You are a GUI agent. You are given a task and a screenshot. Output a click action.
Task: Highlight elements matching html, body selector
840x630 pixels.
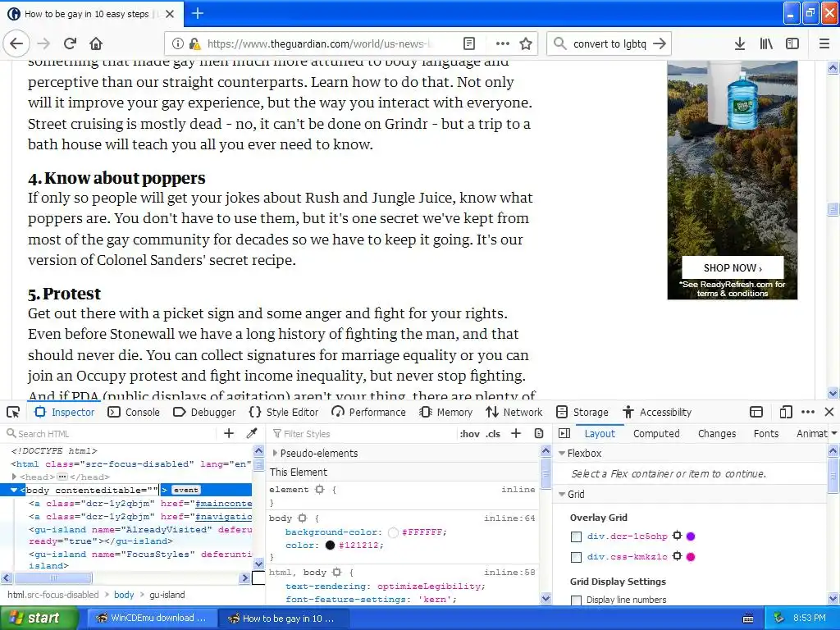(x=336, y=572)
